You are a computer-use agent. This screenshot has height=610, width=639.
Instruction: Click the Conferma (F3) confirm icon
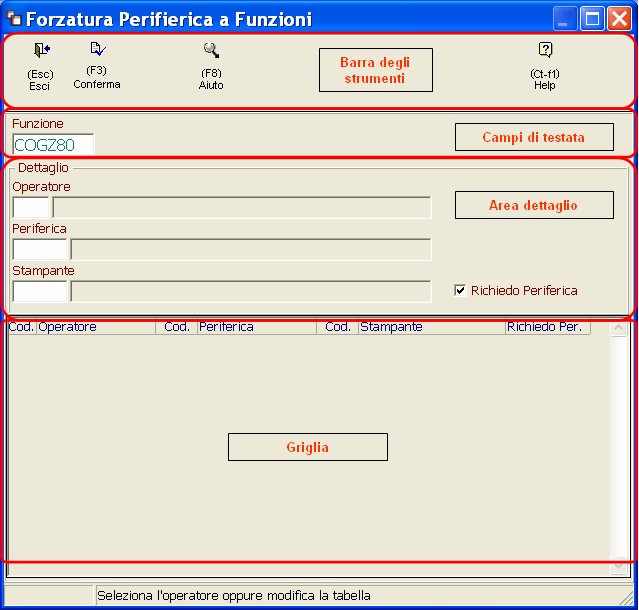click(98, 49)
